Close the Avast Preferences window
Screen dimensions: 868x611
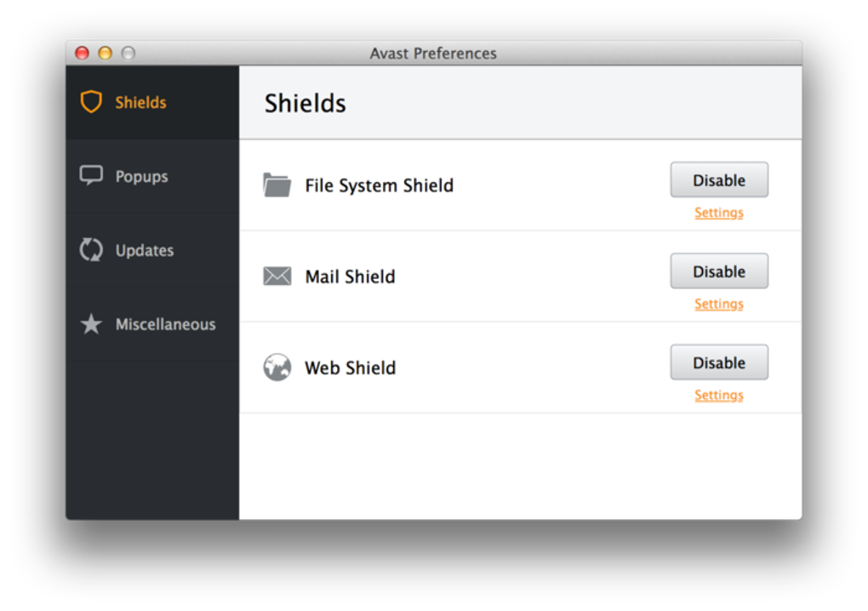pos(83,53)
